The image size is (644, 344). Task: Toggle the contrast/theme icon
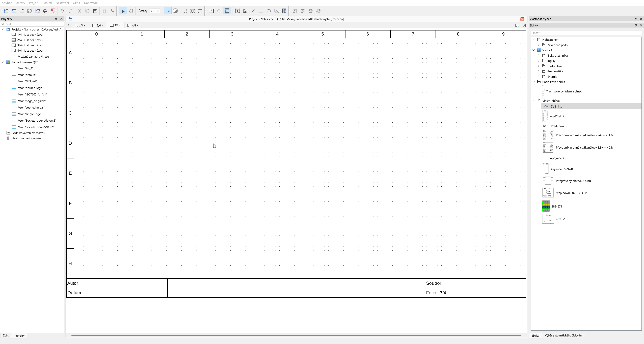point(175,11)
